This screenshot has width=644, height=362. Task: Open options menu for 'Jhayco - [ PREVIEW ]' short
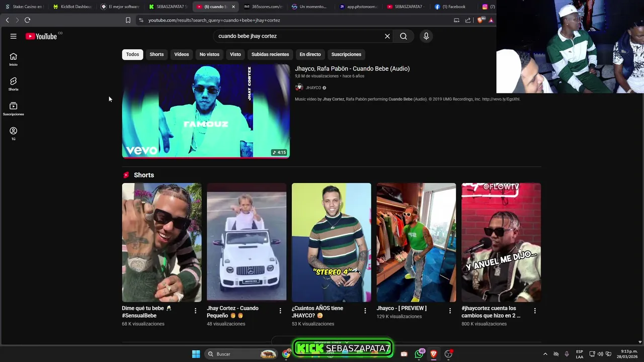(450, 311)
